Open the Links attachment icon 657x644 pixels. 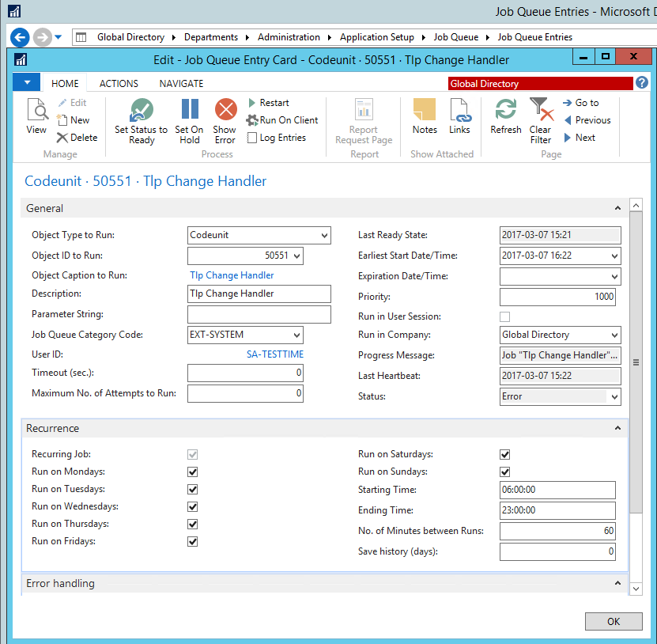point(459,111)
